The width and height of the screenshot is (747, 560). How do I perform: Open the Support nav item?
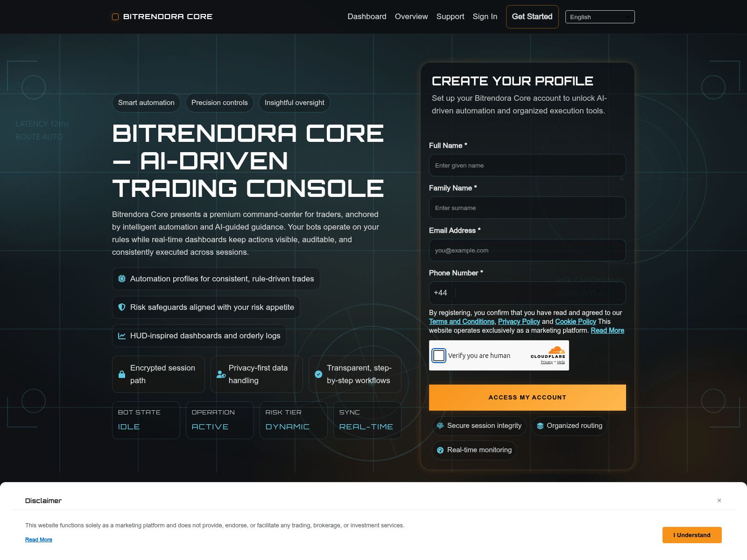[x=451, y=17]
